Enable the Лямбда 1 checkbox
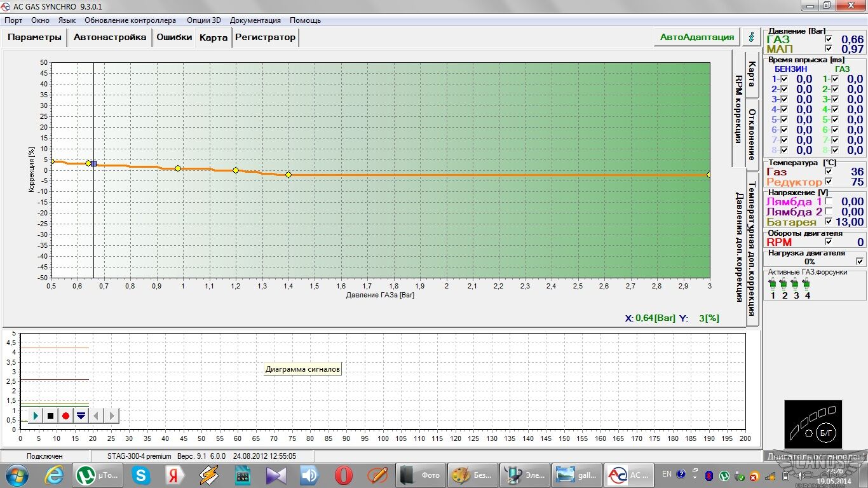Image resolution: width=868 pixels, height=488 pixels. click(828, 202)
